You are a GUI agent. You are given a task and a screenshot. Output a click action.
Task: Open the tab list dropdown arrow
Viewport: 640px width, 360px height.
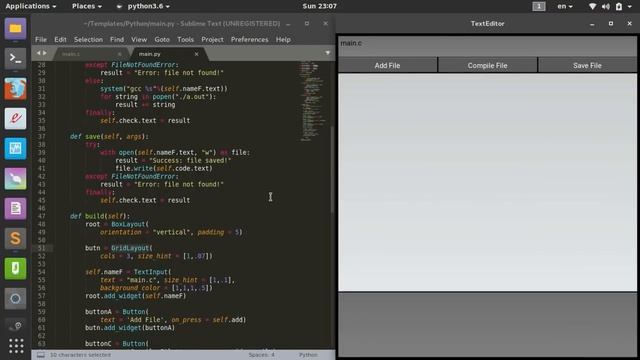tap(327, 53)
